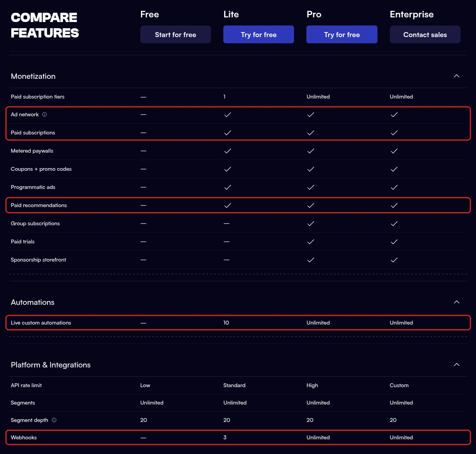Click the Pro plan column heading

point(314,15)
